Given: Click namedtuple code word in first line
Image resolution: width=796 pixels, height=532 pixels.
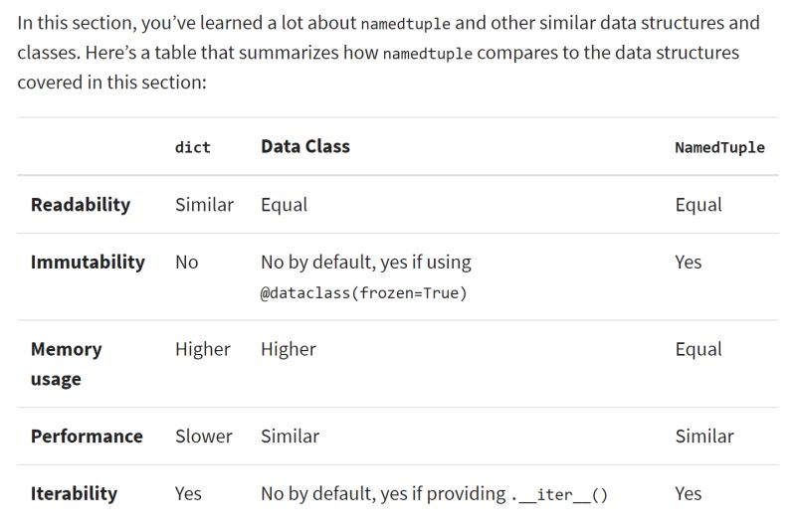Looking at the screenshot, I should click(406, 24).
